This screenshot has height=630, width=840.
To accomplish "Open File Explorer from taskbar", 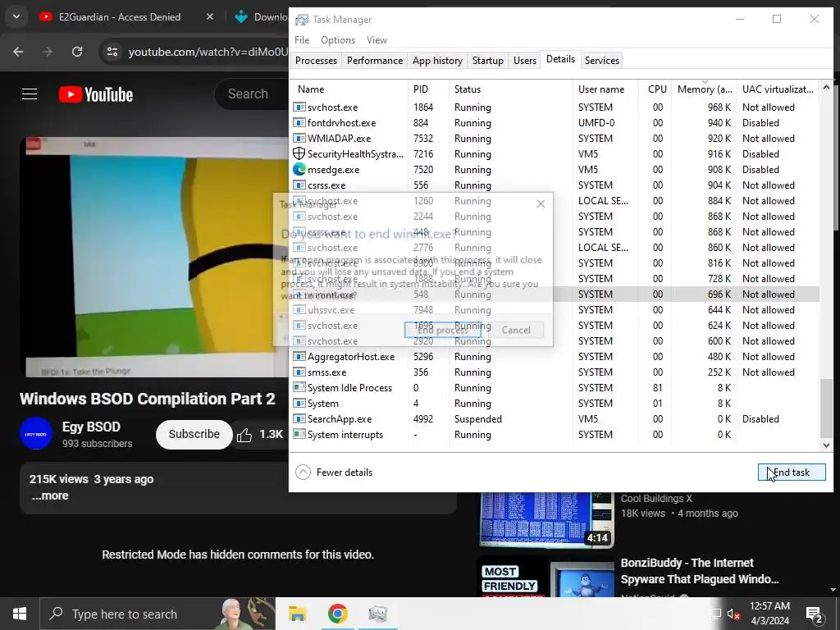I will pyautogui.click(x=297, y=614).
